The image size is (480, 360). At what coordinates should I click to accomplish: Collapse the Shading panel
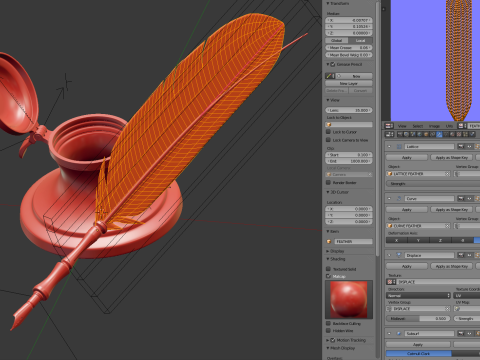pyautogui.click(x=328, y=259)
